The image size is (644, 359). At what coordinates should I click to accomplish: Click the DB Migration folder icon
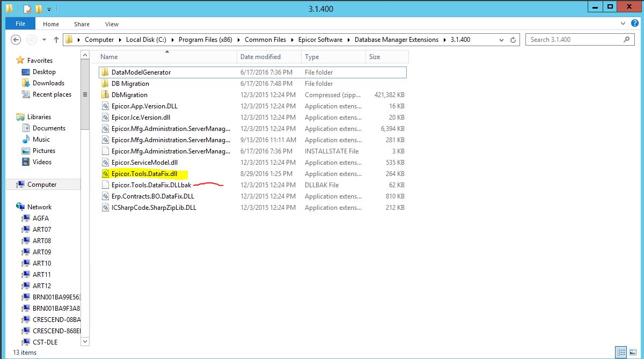point(105,84)
